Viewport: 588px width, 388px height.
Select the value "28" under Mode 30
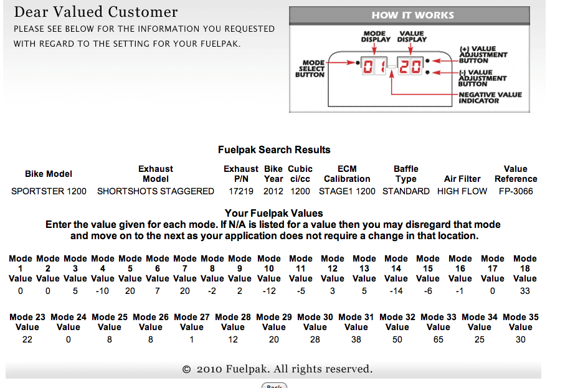pyautogui.click(x=315, y=339)
